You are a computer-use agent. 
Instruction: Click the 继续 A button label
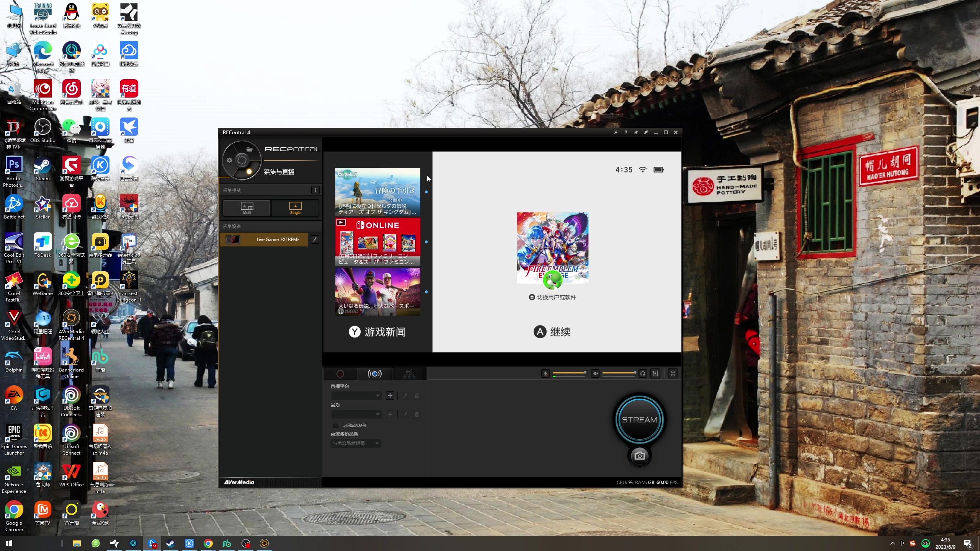click(552, 332)
